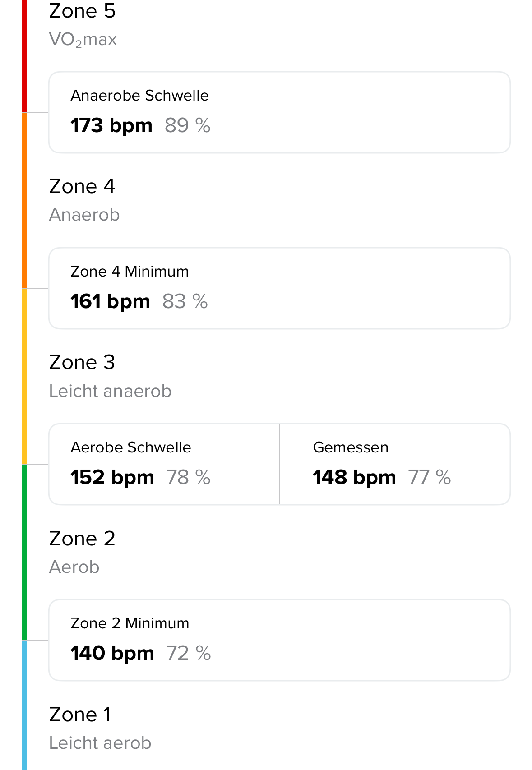Click the blue Zone 1 color bar
The image size is (532, 770).
pyautogui.click(x=24, y=705)
